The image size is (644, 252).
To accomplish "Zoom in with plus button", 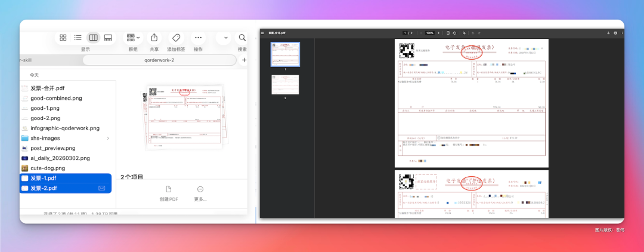I will click(439, 33).
